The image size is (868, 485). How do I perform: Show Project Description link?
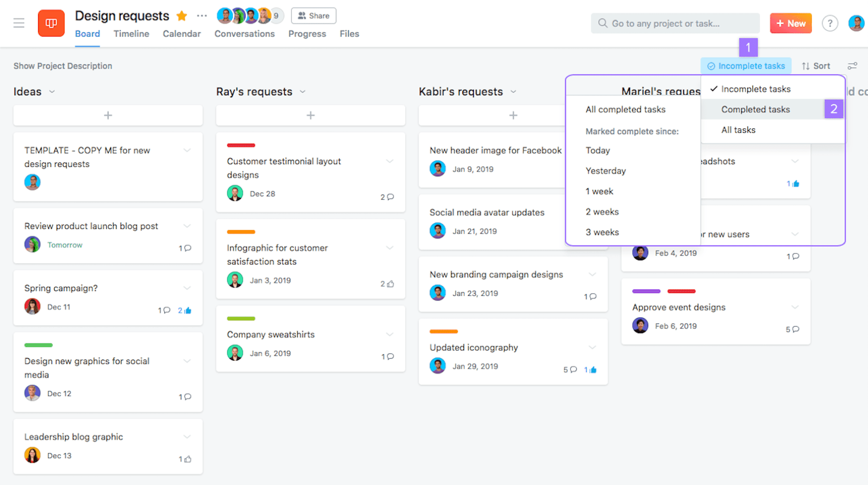(62, 66)
